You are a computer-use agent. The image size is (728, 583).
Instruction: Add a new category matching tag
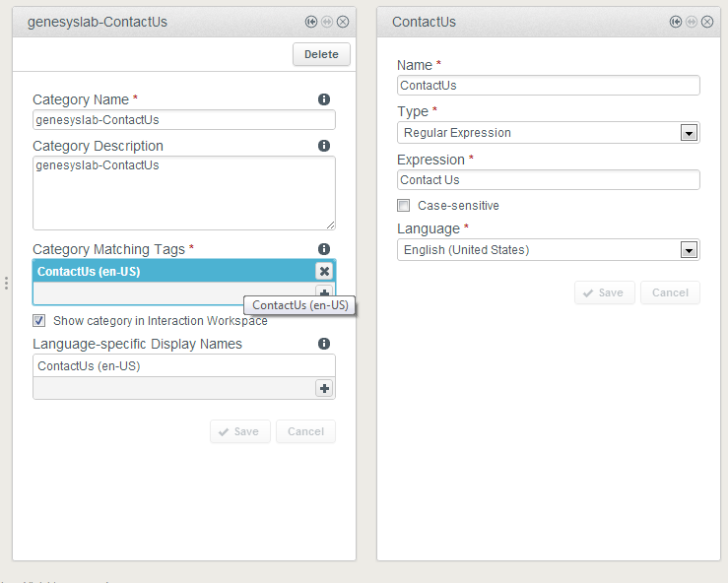tap(324, 293)
